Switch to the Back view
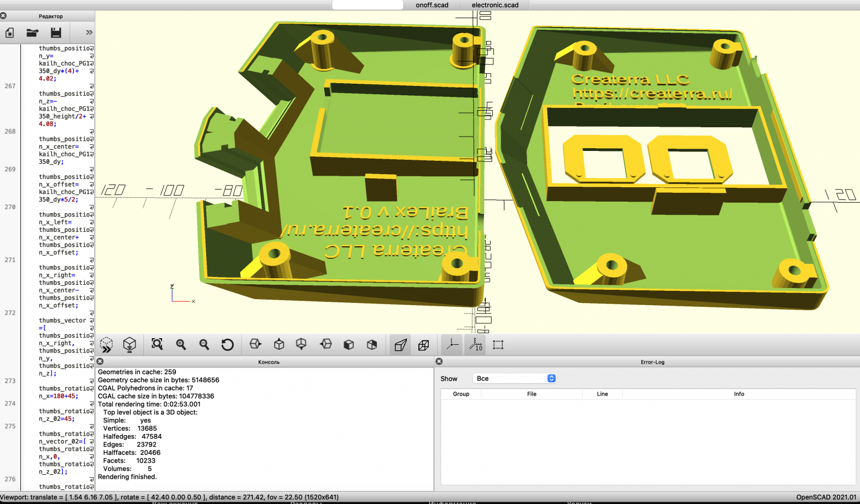Screen dimensions: 860x504 [372, 344]
